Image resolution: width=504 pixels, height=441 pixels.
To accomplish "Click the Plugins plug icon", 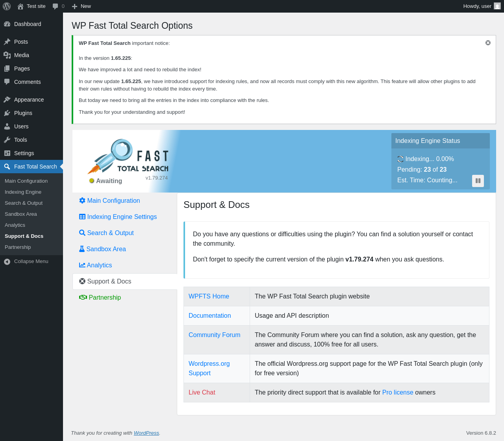I will pyautogui.click(x=7, y=113).
